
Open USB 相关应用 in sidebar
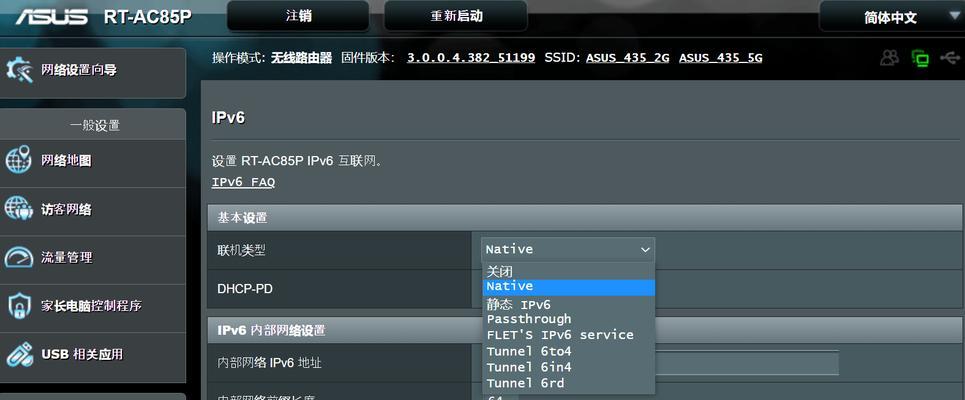click(x=93, y=357)
